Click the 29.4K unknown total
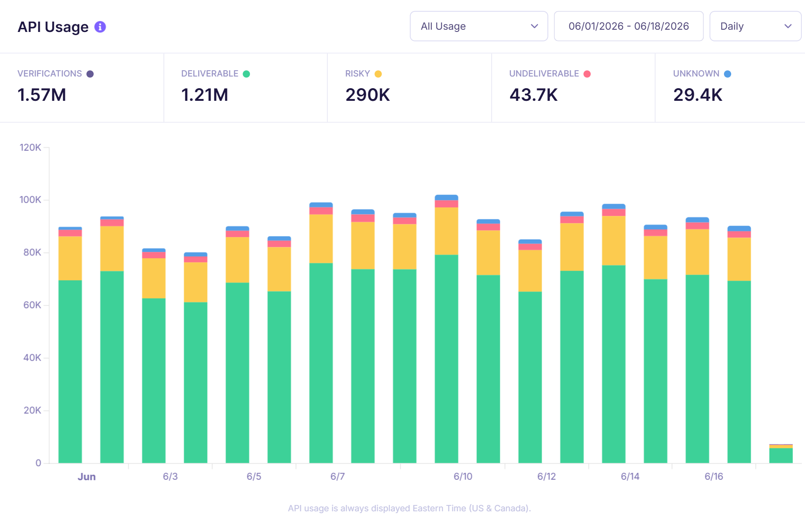 click(x=698, y=95)
